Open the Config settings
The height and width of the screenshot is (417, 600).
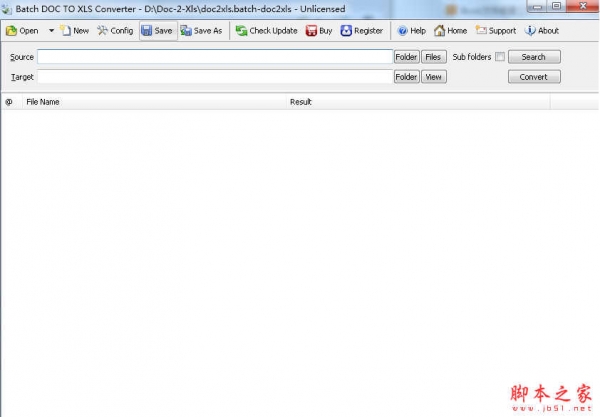point(115,31)
